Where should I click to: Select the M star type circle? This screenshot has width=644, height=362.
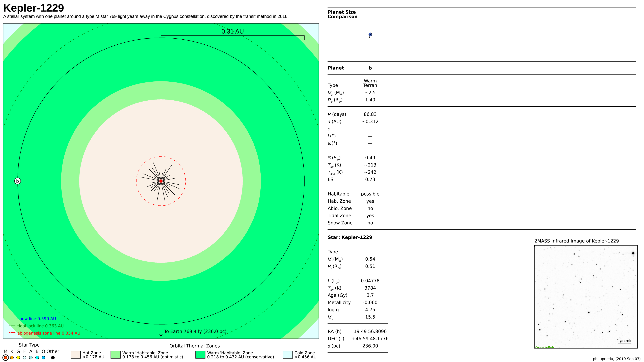[x=6, y=357]
